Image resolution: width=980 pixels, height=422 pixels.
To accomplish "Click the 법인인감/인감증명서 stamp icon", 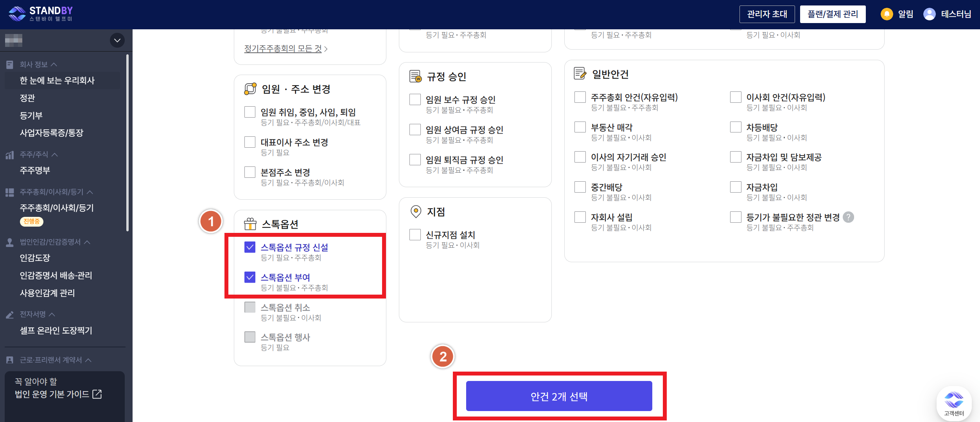I will coord(10,242).
